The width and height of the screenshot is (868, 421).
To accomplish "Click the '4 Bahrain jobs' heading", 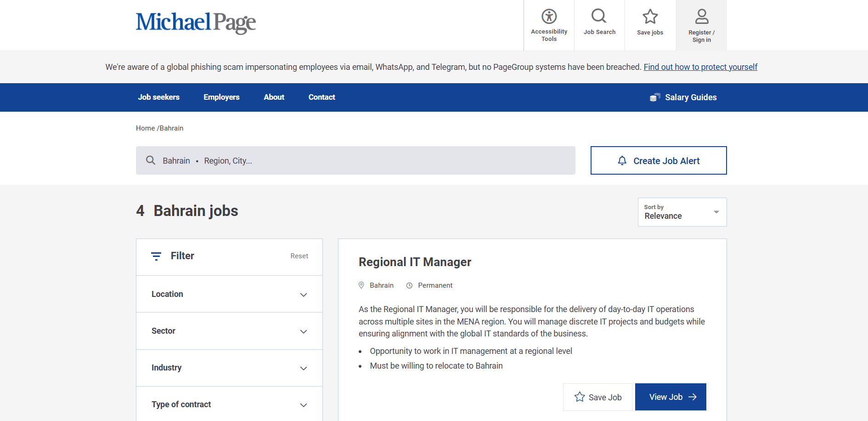I will click(x=187, y=211).
